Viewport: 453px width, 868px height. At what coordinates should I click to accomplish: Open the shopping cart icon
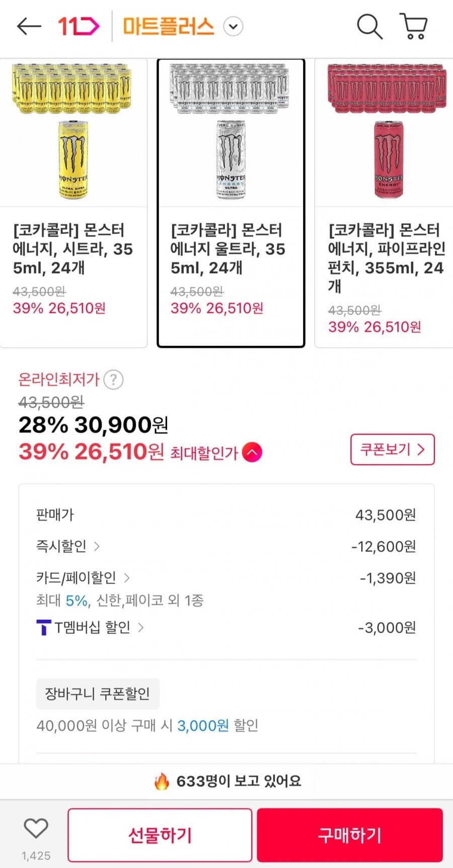point(414,26)
